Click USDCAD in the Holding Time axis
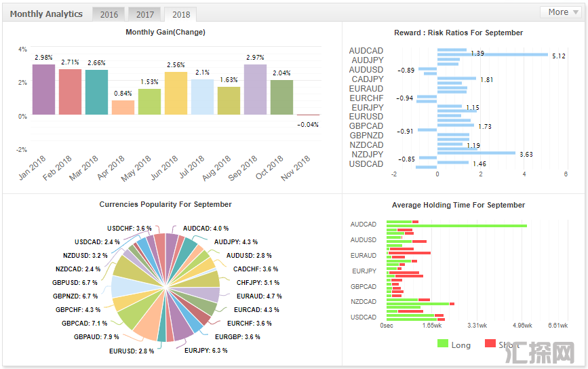 [x=364, y=317]
